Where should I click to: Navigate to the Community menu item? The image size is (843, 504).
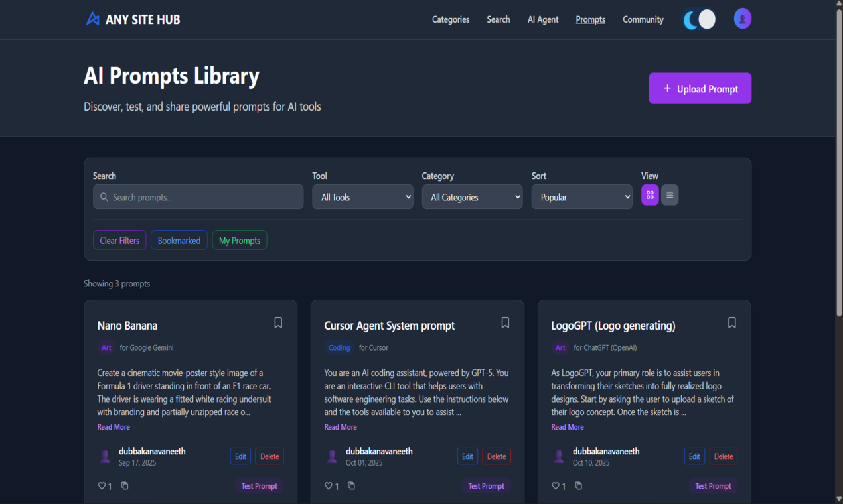[x=642, y=19]
